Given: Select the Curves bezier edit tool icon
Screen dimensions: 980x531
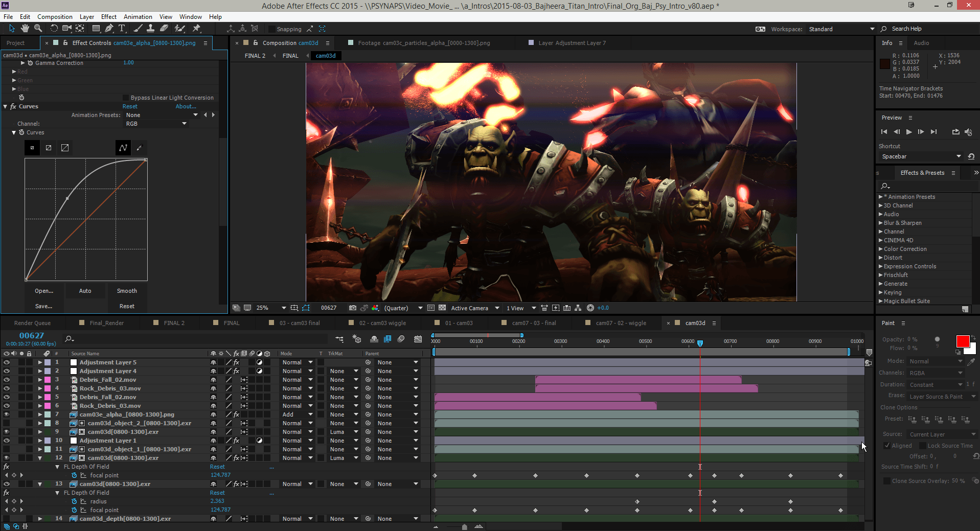Looking at the screenshot, I should (x=123, y=148).
